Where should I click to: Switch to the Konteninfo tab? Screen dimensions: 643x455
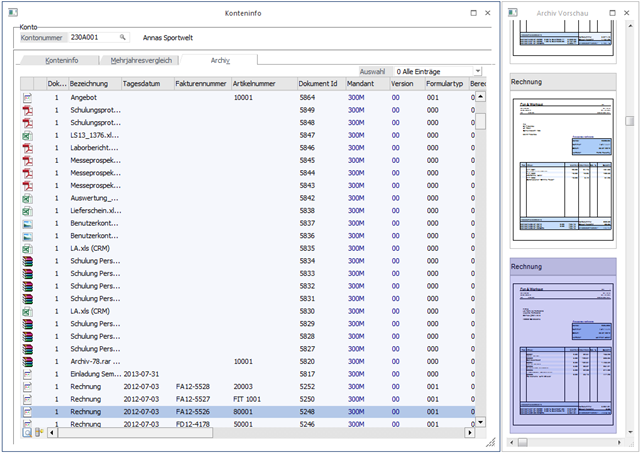click(62, 60)
